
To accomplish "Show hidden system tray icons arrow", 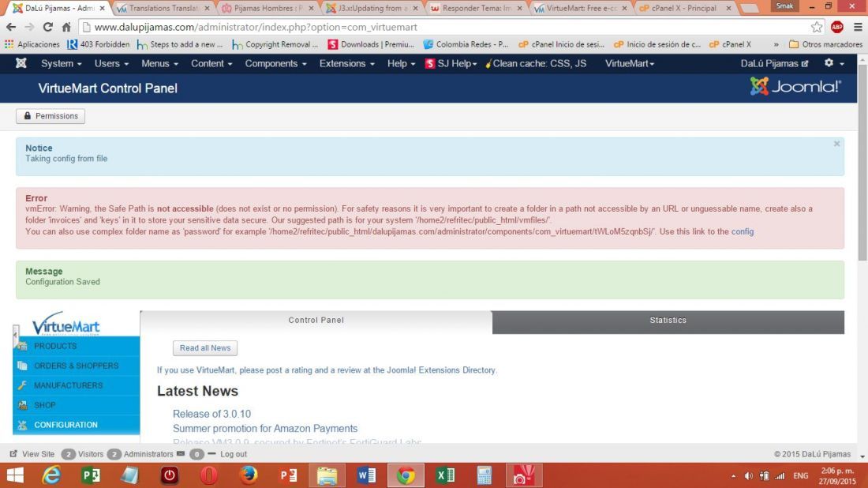I will coord(734,476).
